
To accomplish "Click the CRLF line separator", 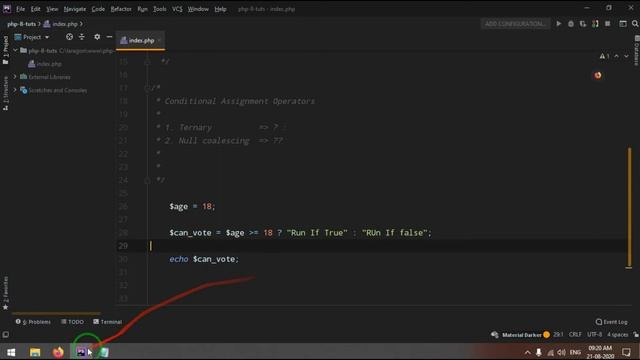I will [575, 334].
